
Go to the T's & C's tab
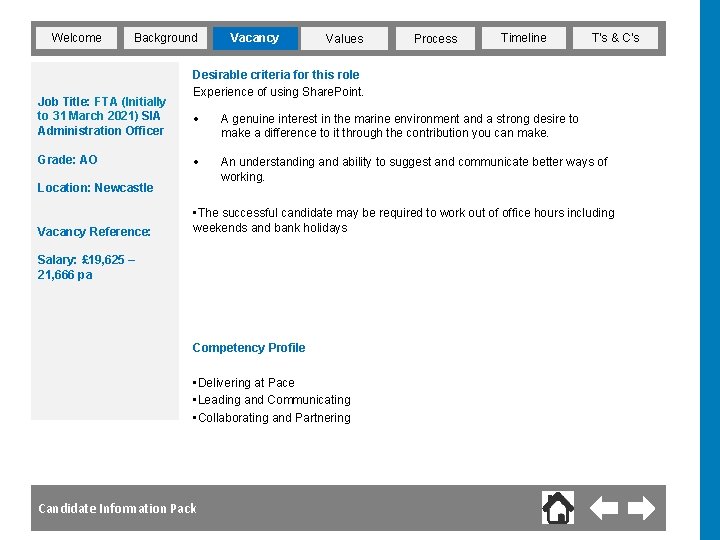(615, 38)
